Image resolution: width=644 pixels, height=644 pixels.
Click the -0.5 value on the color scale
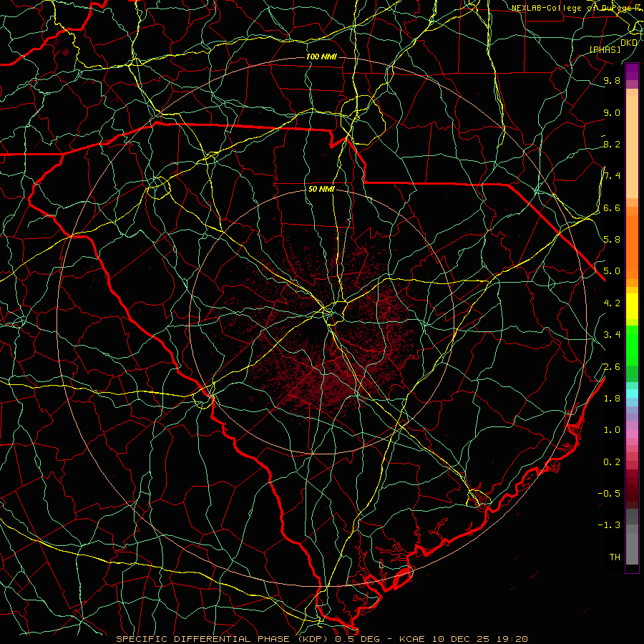tap(609, 494)
